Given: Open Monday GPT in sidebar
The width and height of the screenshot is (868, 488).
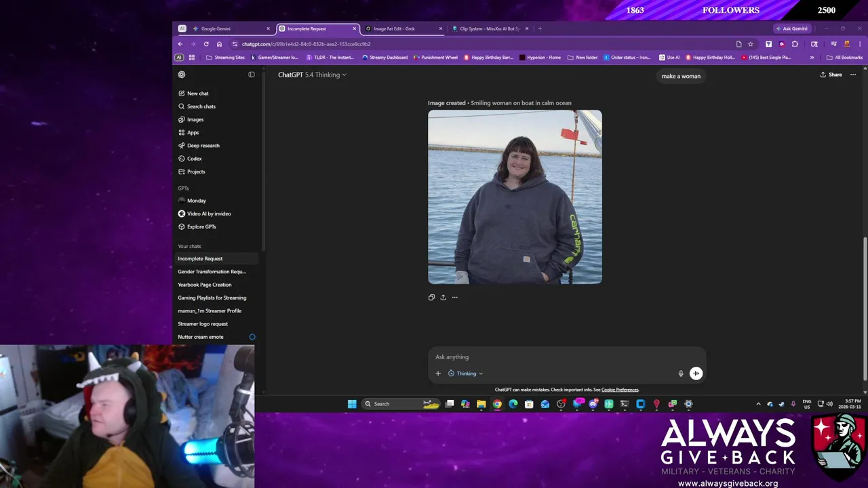Looking at the screenshot, I should pyautogui.click(x=217, y=201).
